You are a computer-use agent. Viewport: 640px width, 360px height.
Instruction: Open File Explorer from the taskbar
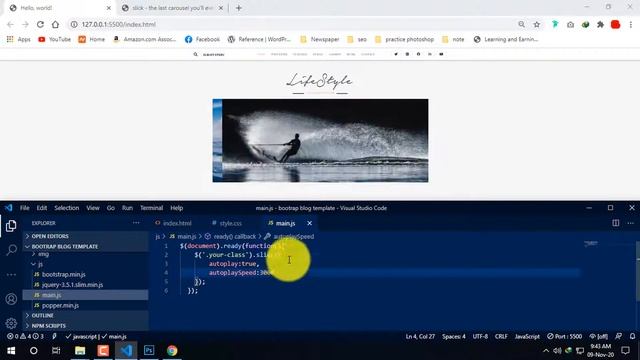click(x=80, y=350)
